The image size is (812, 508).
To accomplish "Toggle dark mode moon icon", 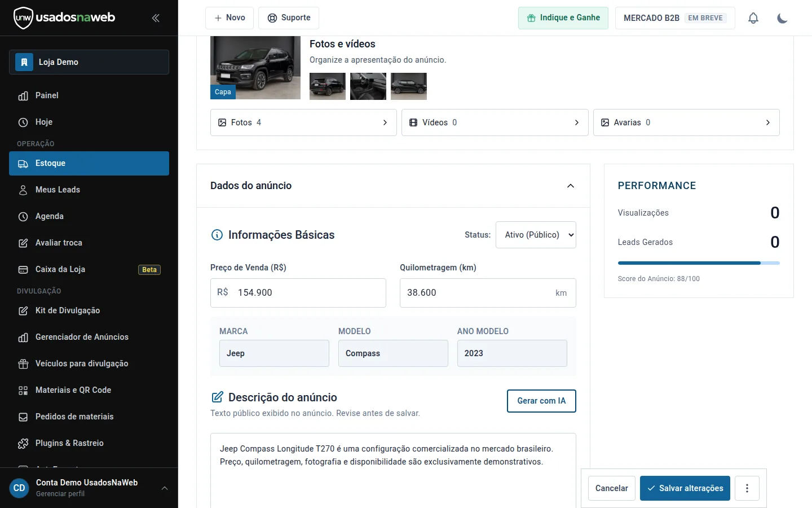I will [x=782, y=18].
